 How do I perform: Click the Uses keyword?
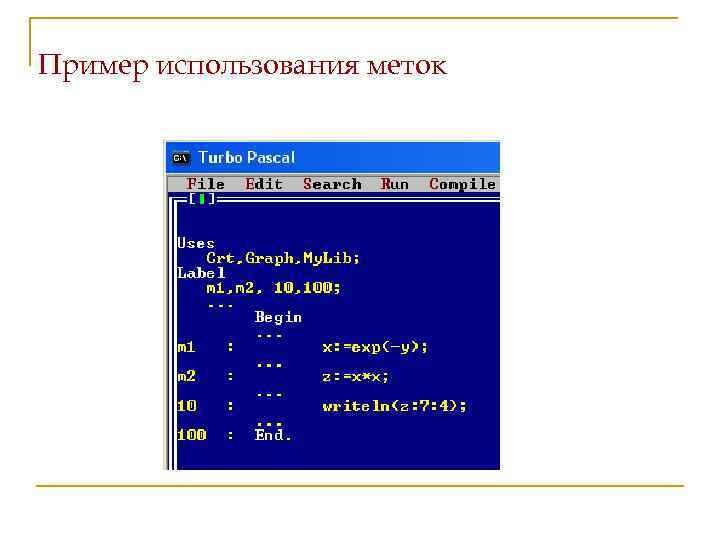(196, 243)
